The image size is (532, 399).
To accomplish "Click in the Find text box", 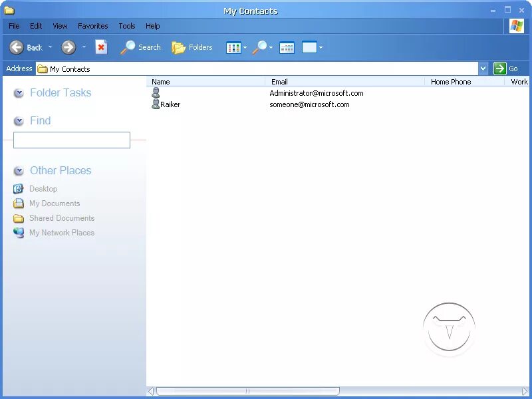I will pos(72,140).
